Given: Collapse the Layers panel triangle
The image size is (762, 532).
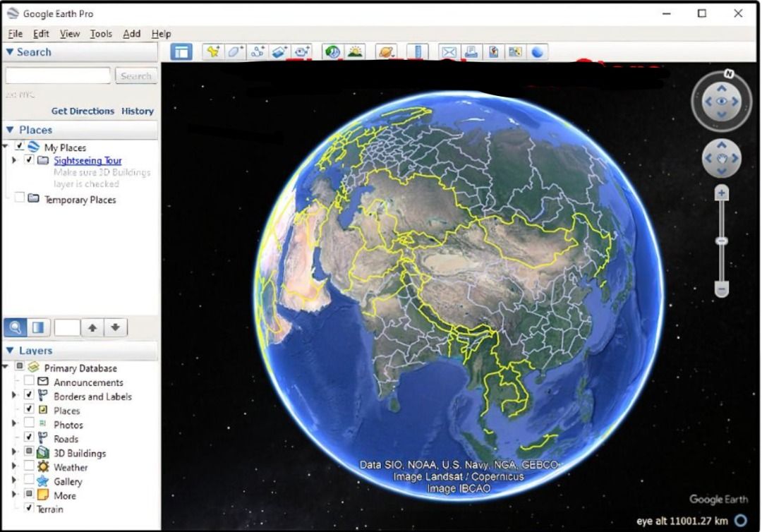Looking at the screenshot, I should coord(9,350).
